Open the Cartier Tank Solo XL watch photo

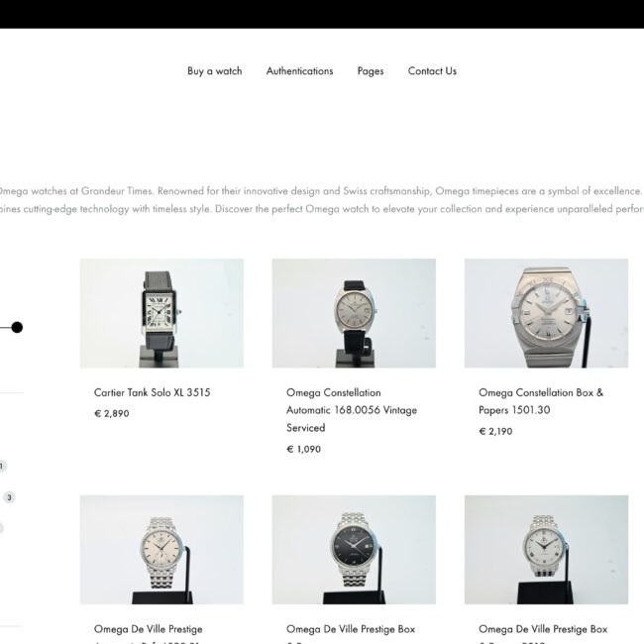click(161, 313)
